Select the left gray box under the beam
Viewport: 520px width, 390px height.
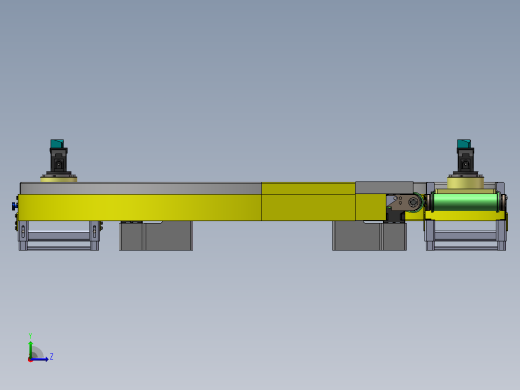pyautogui.click(x=156, y=236)
